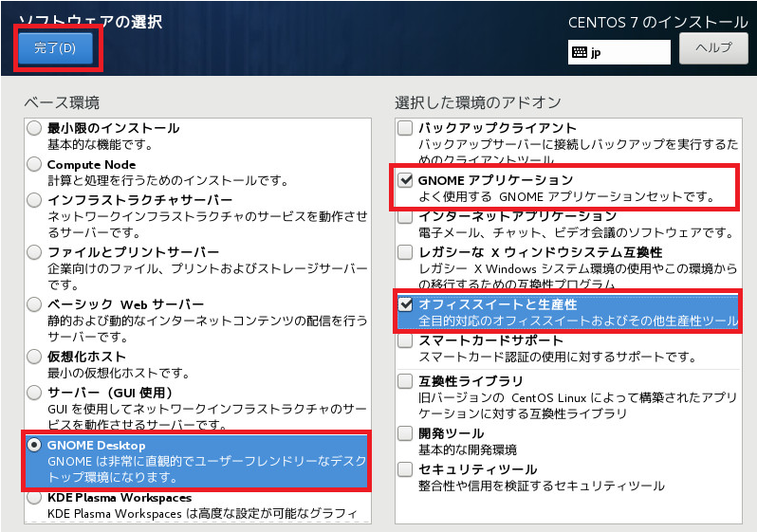Enable バックアップクライアント add-on checkbox
The width and height of the screenshot is (757, 532).
pyautogui.click(x=405, y=128)
